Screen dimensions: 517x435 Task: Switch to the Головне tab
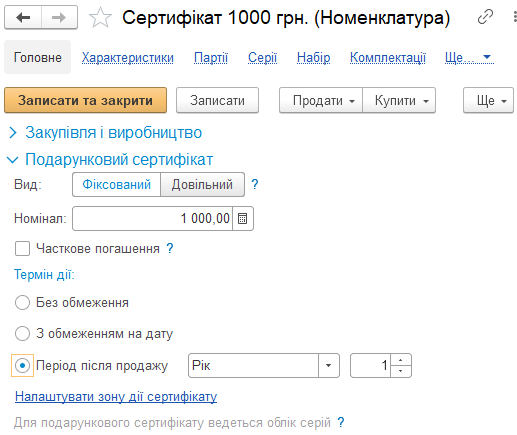click(37, 57)
